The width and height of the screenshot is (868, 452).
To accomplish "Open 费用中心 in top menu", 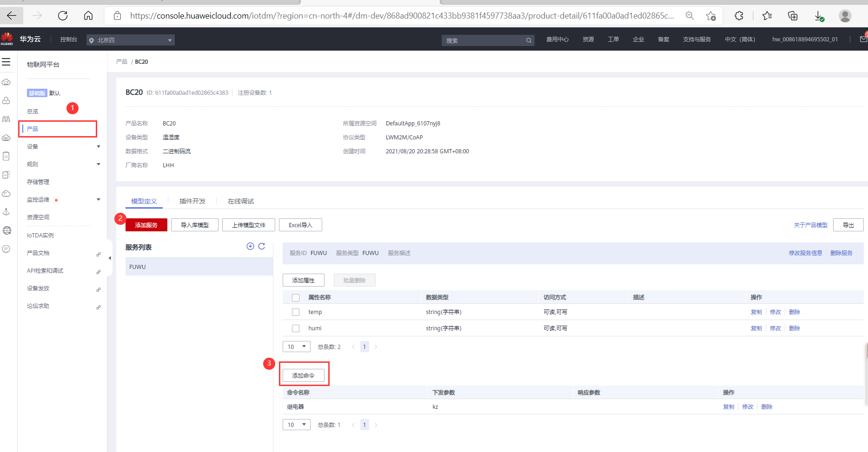I will [x=557, y=39].
